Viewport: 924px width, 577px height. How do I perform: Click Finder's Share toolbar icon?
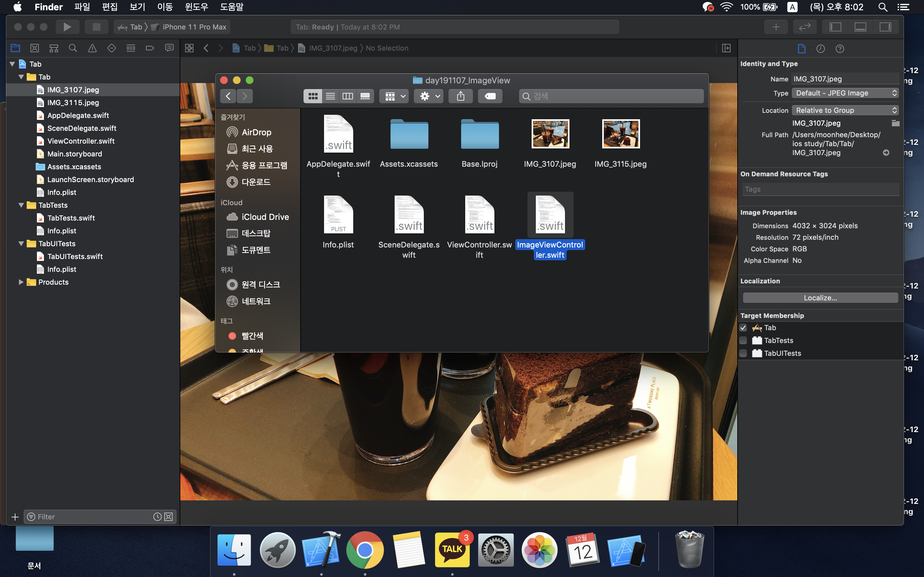(460, 96)
